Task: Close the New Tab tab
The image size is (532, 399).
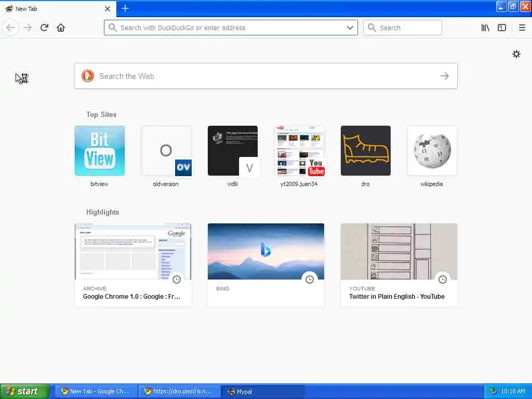Action: pos(107,9)
